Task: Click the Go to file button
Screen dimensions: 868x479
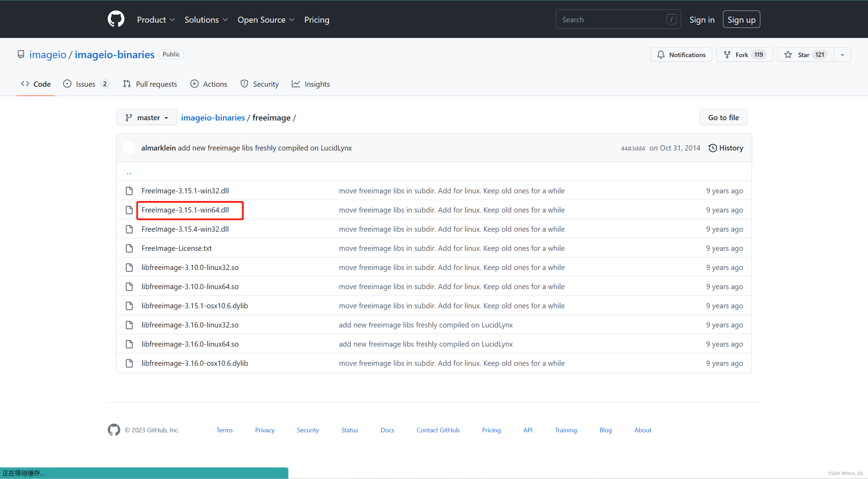Action: pyautogui.click(x=723, y=117)
